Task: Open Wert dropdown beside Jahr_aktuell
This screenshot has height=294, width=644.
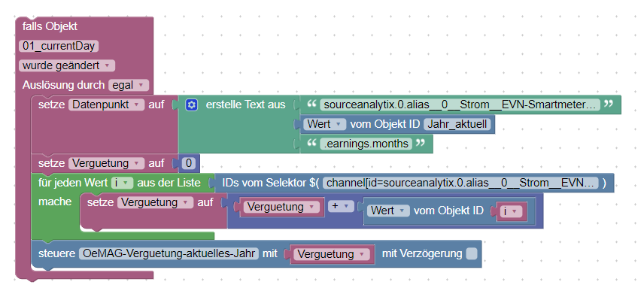Action: pos(324,124)
